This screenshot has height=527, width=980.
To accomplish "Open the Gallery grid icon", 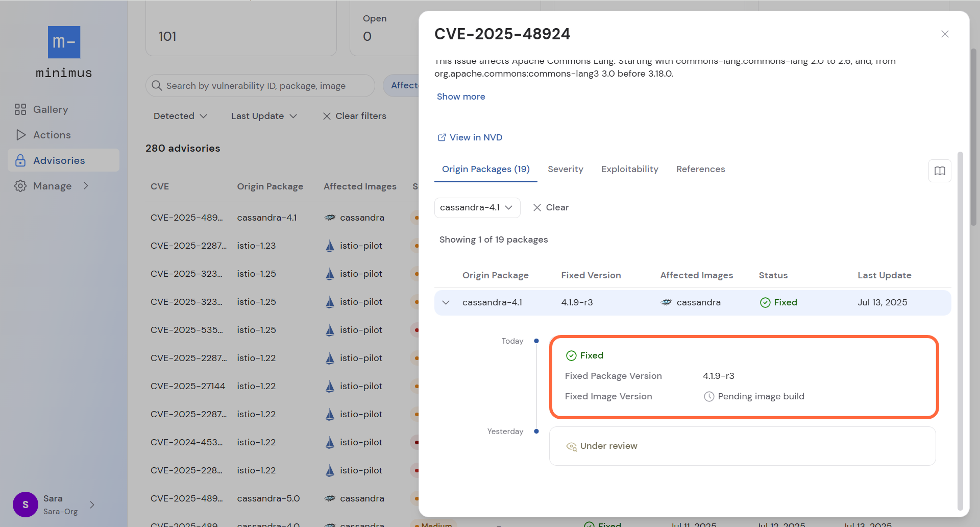I will pyautogui.click(x=20, y=109).
